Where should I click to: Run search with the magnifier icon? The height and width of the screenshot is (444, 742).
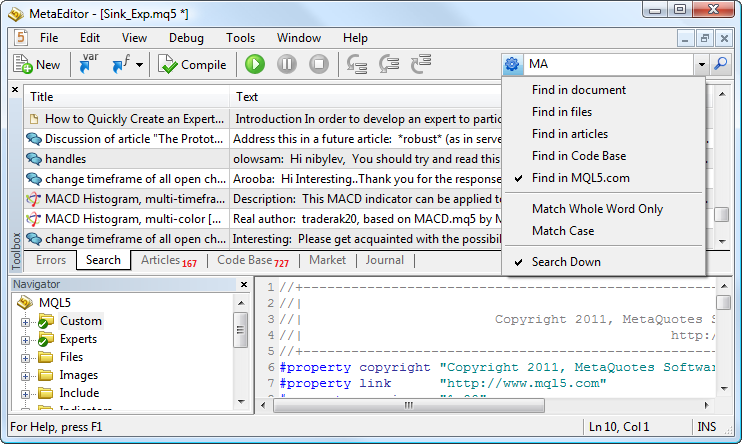click(721, 64)
